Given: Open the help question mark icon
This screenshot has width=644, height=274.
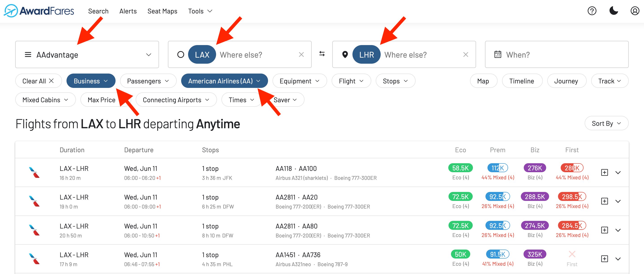Looking at the screenshot, I should [x=592, y=11].
